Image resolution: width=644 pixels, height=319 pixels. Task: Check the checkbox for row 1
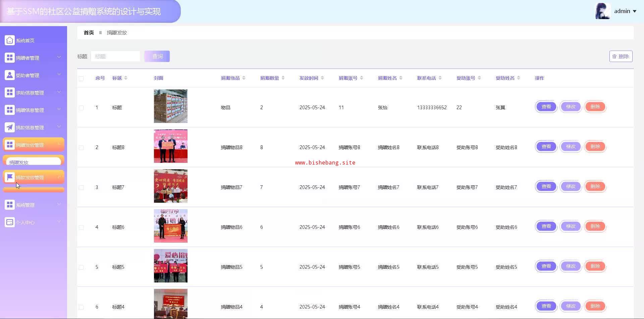81,108
